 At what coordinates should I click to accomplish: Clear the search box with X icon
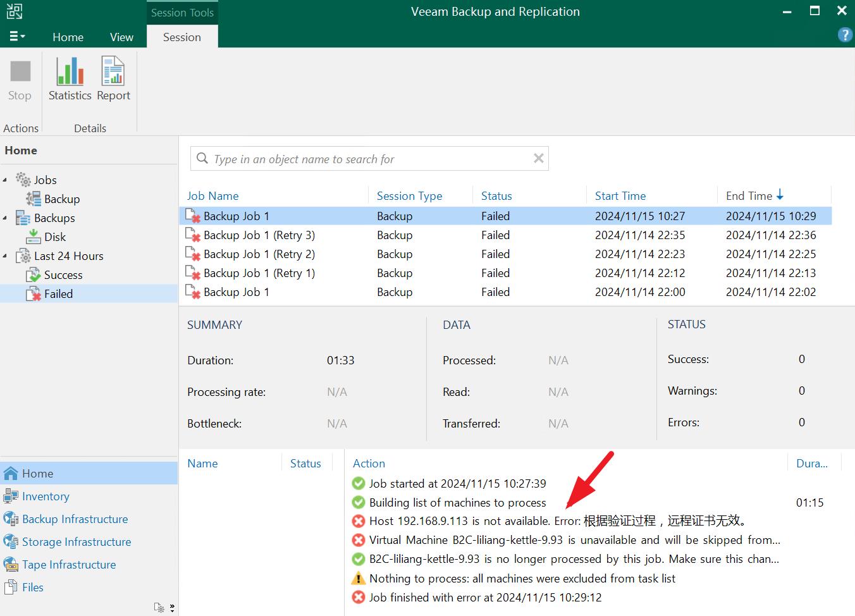click(x=539, y=158)
